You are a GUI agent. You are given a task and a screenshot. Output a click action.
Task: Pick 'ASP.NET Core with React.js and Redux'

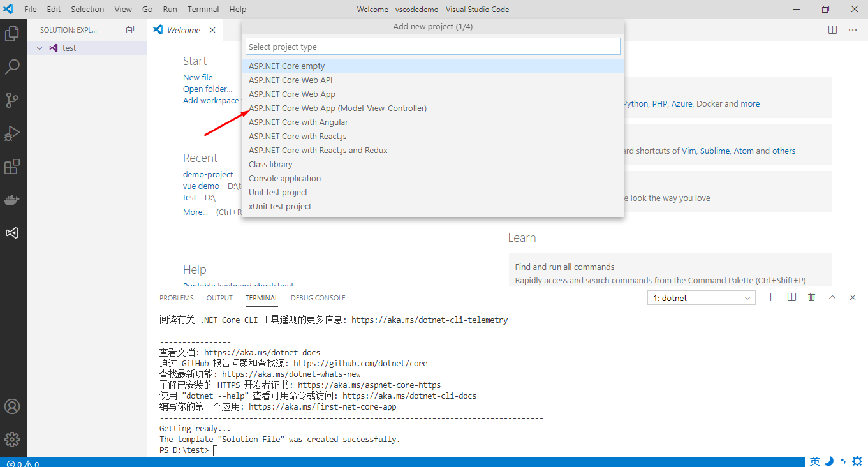click(433, 150)
